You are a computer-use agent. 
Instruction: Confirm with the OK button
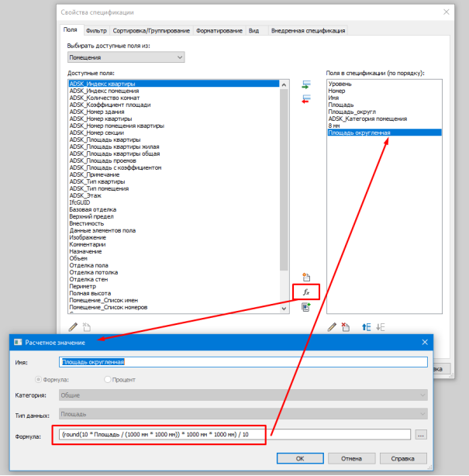(300, 458)
